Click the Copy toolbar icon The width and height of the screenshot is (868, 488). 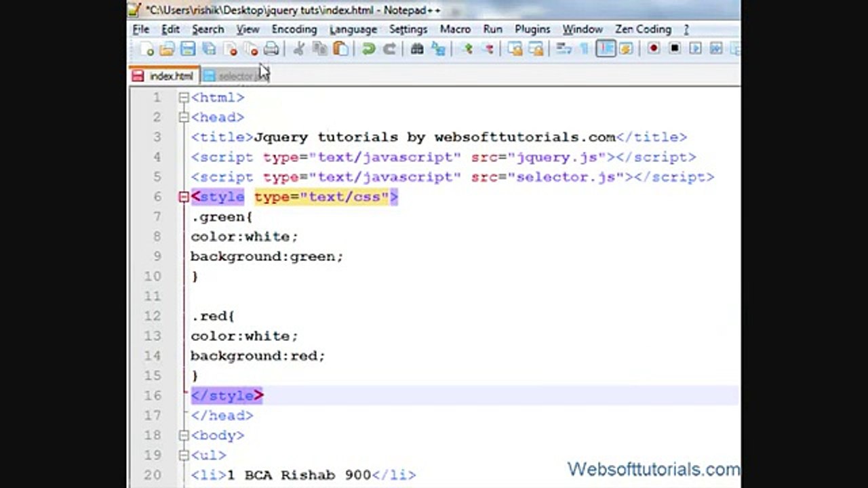pos(319,49)
